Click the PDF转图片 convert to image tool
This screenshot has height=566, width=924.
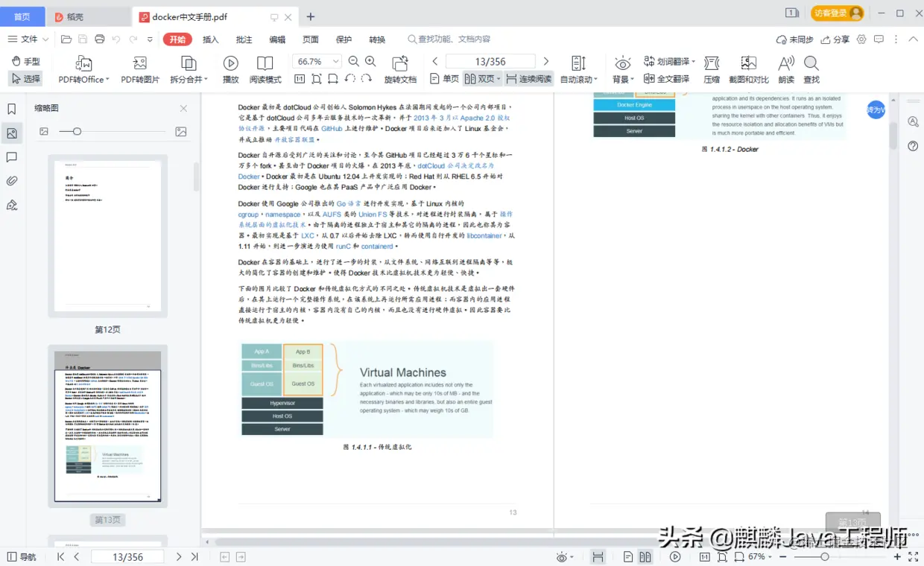(x=140, y=69)
